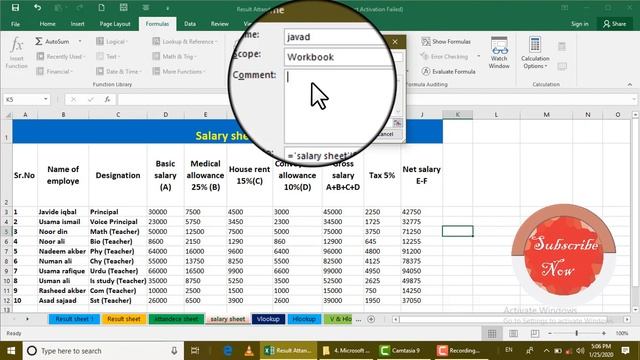
Task: Create a new file from quick access toolbar
Action: 101,8
